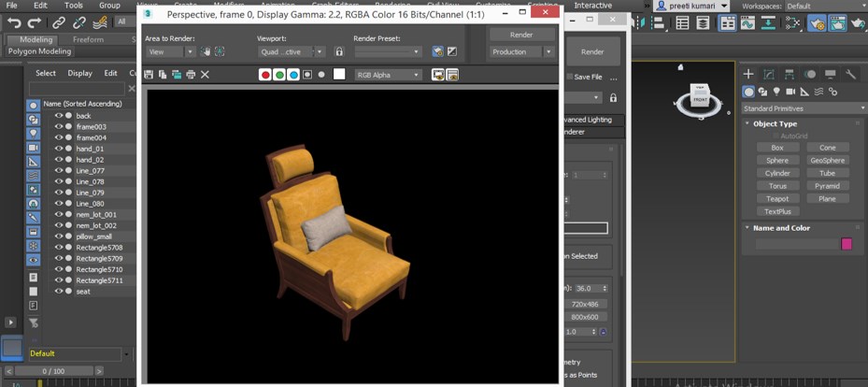Open the File menu

pyautogui.click(x=11, y=6)
